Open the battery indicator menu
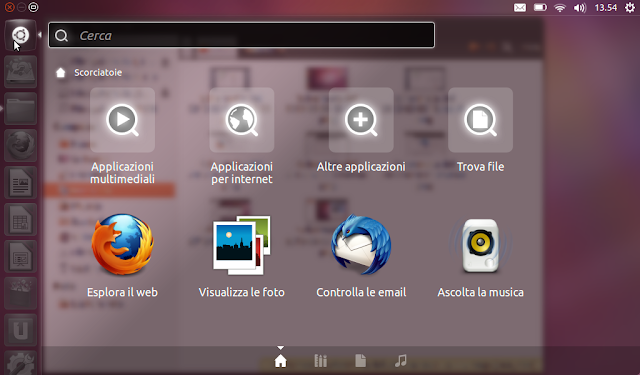 [x=540, y=7]
